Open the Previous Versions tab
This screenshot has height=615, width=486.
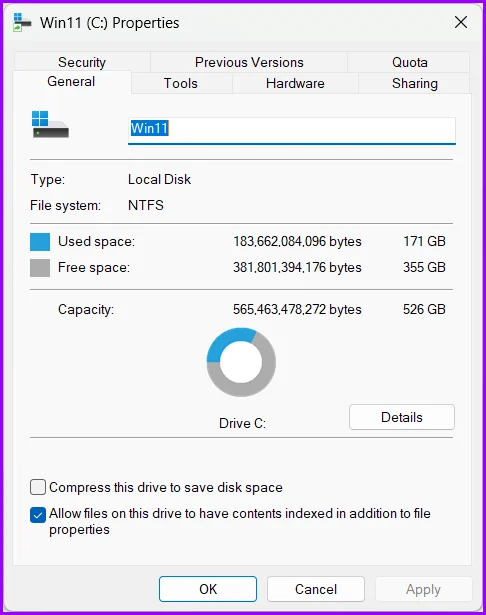(249, 62)
